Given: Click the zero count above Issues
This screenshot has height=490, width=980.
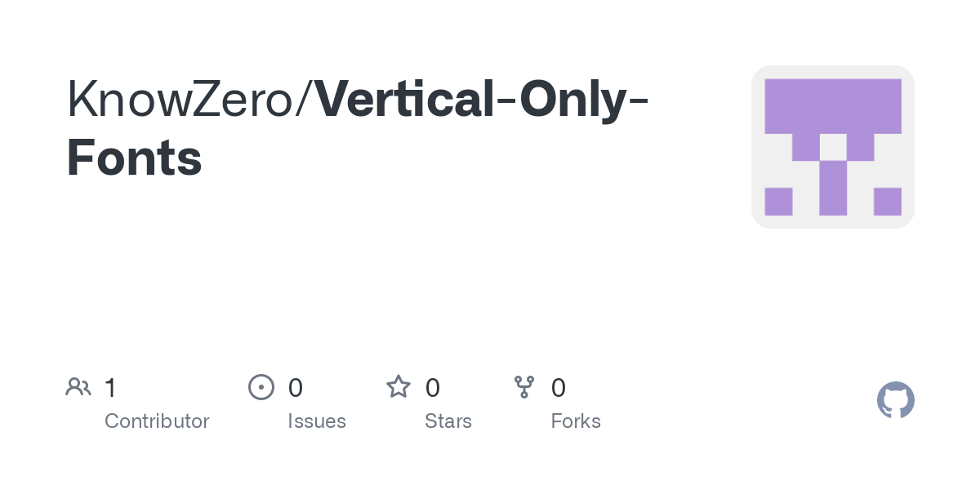Looking at the screenshot, I should tap(296, 387).
